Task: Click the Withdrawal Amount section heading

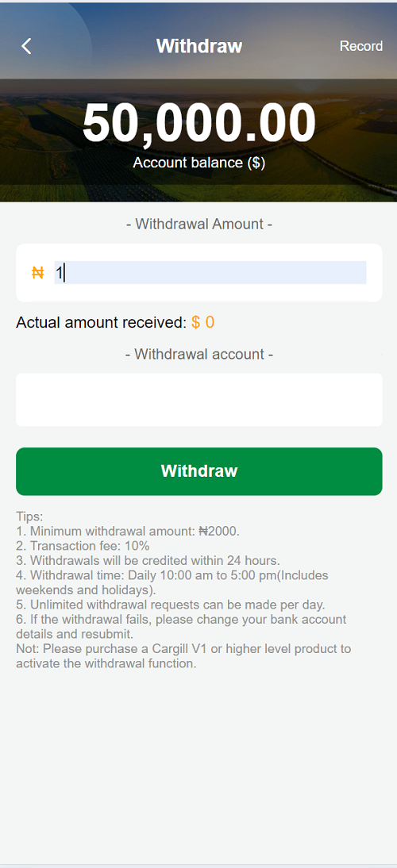Action: (x=198, y=225)
